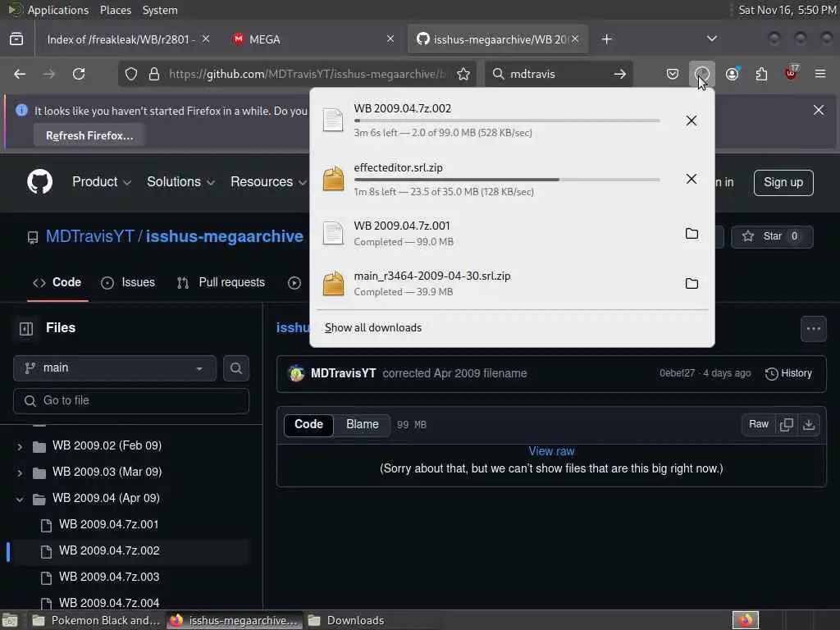Go to the GitHub home logo

pos(40,181)
